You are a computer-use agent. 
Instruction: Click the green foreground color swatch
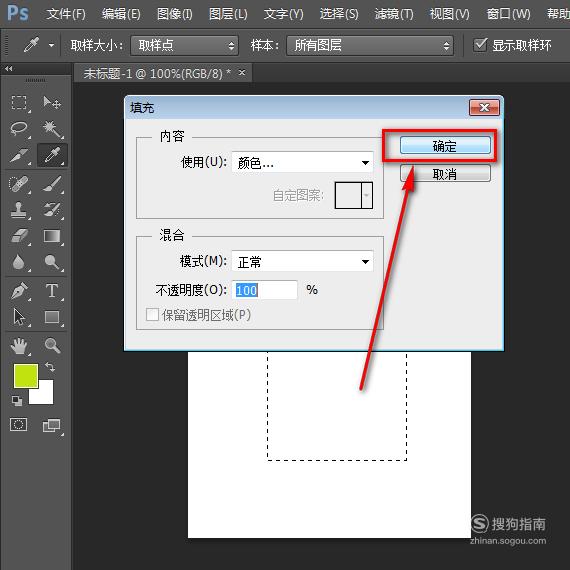[25, 376]
